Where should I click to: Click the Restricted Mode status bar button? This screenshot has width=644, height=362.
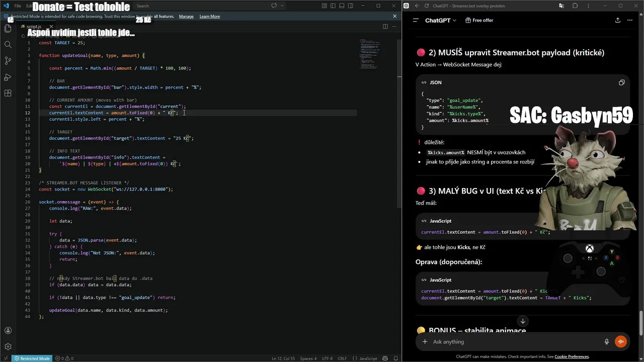pyautogui.click(x=32, y=358)
